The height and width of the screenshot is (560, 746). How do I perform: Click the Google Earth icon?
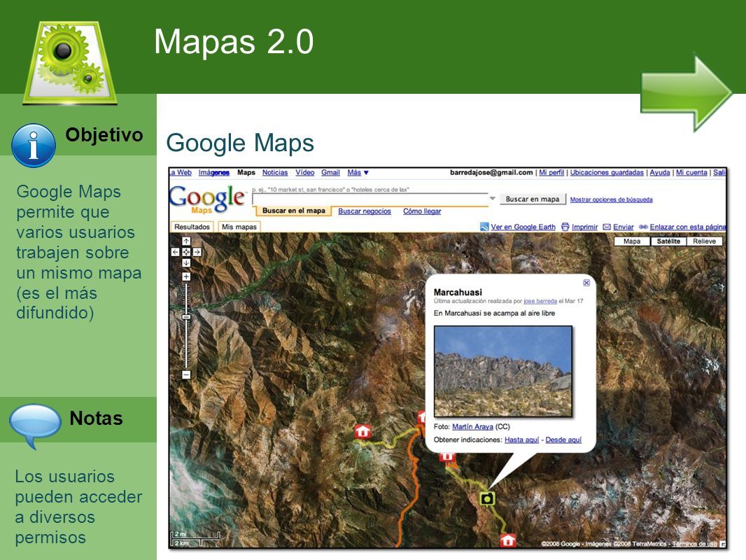[484, 227]
